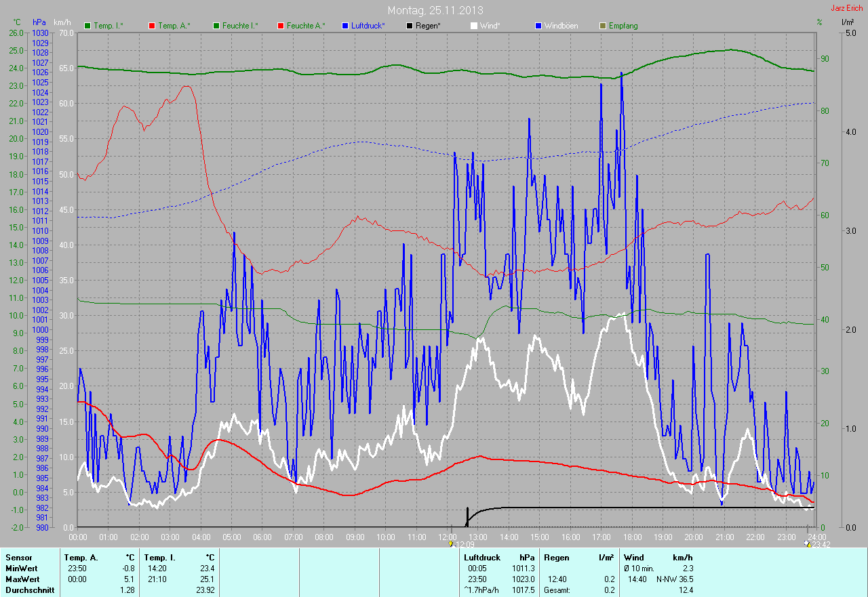Click the 'Ø 10 min.' wind label

[639, 569]
